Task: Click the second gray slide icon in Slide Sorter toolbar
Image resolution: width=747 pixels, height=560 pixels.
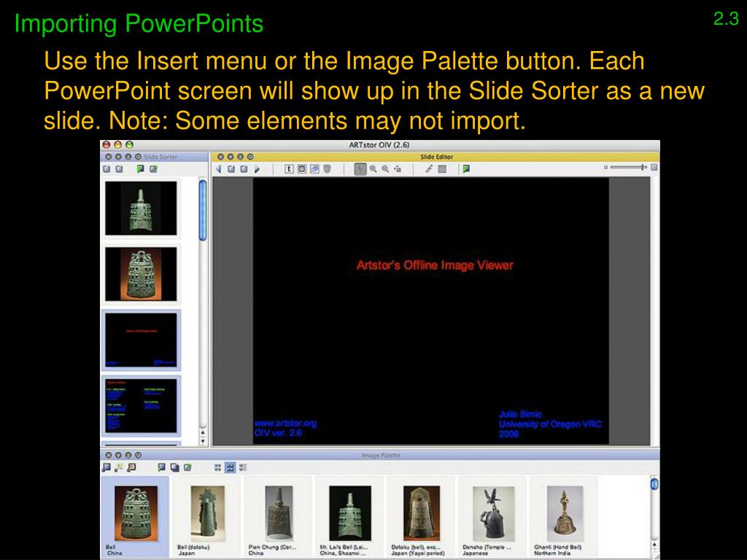Action: (x=119, y=169)
